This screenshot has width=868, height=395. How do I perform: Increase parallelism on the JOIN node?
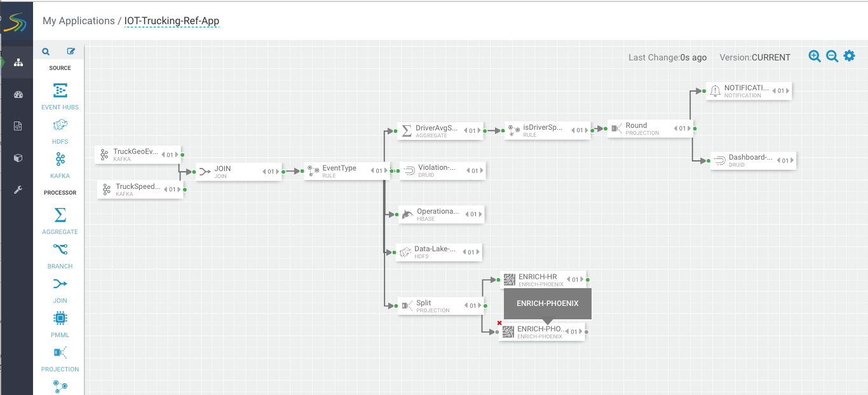277,172
